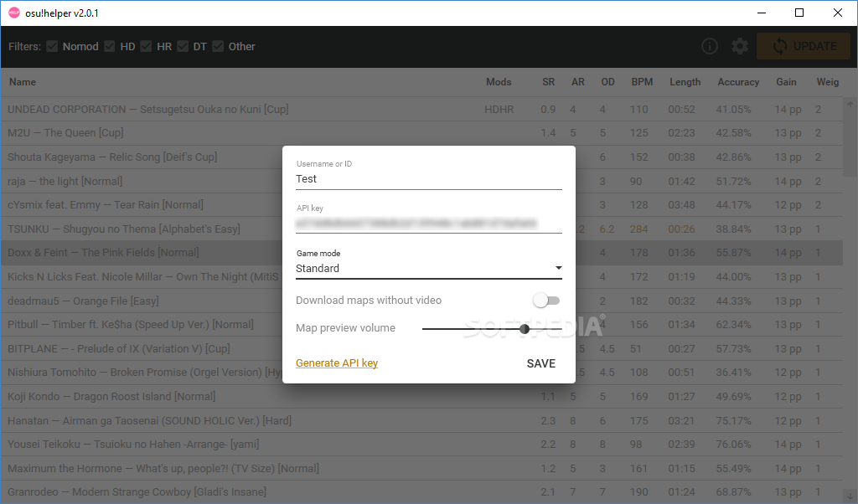Close the osu!helper window
This screenshot has height=504, width=858.
837,13
